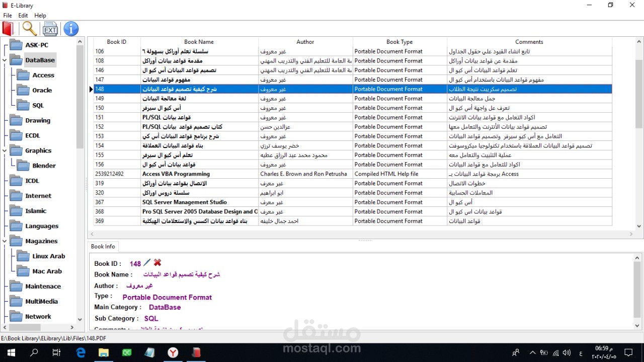Collapse the Graphics tree node
Screen dimensions: 644x362
point(5,151)
